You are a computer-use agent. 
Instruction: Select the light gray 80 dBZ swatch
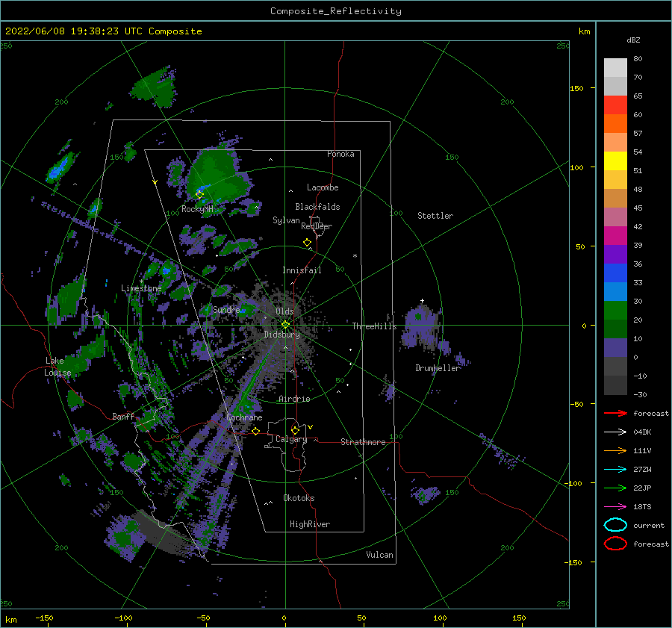point(615,68)
